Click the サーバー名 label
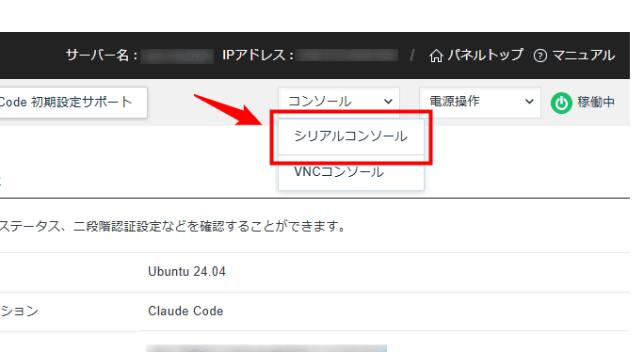Viewport: 644px width, 352px height. (x=102, y=55)
